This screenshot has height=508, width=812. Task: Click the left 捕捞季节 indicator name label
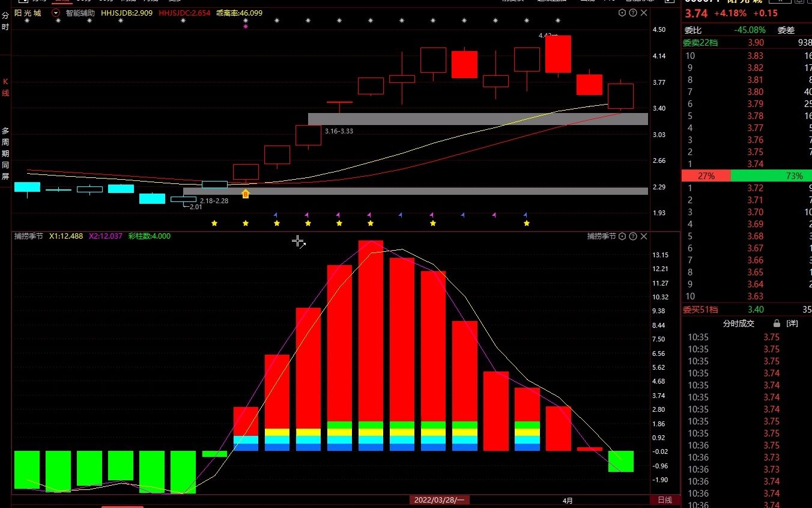(29, 236)
